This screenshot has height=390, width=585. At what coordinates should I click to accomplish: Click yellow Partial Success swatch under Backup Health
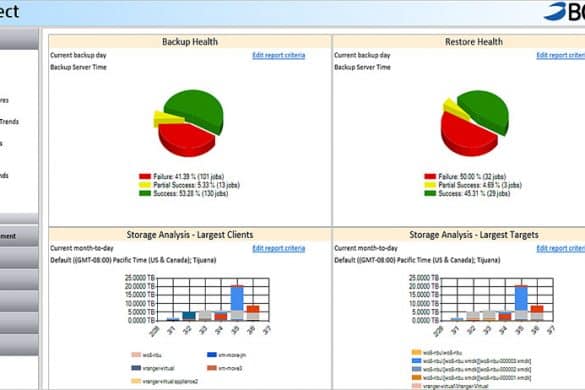[145, 185]
